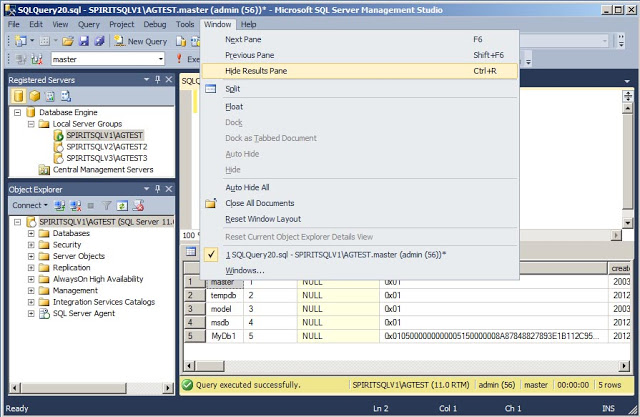The width and height of the screenshot is (640, 417).
Task: Expand the Databases folder
Action: coord(31,233)
